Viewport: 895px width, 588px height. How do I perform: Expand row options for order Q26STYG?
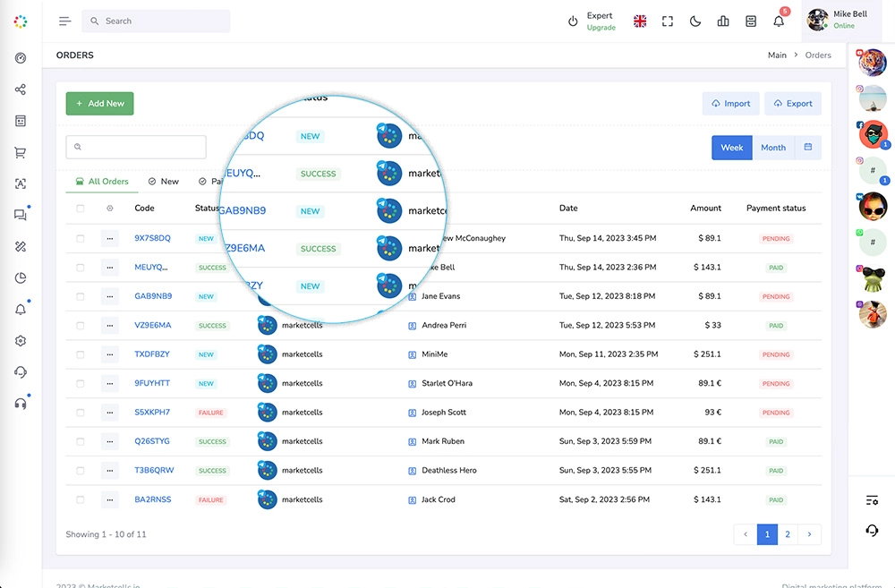110,441
